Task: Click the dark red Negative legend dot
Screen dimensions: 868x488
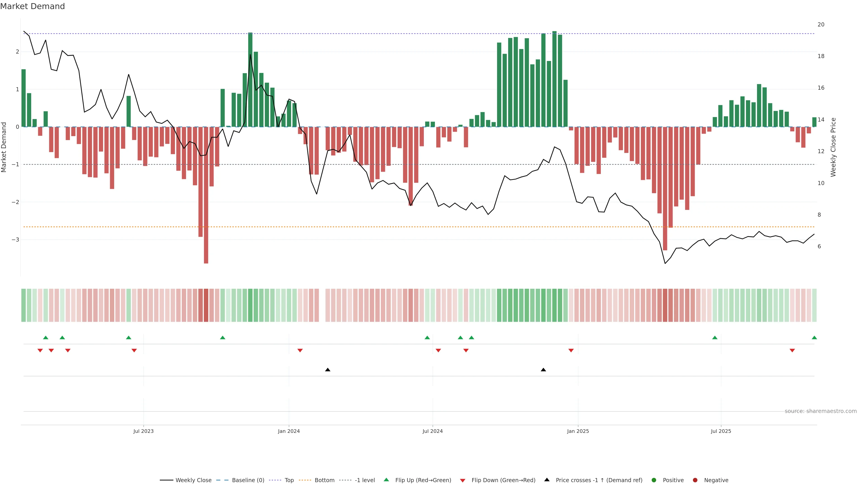Action: pyautogui.click(x=695, y=480)
